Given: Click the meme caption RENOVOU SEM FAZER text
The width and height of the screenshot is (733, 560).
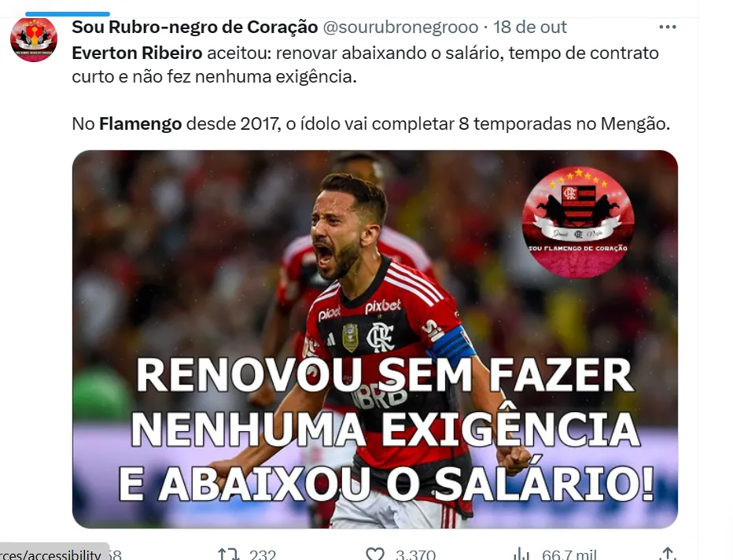Looking at the screenshot, I should [385, 375].
